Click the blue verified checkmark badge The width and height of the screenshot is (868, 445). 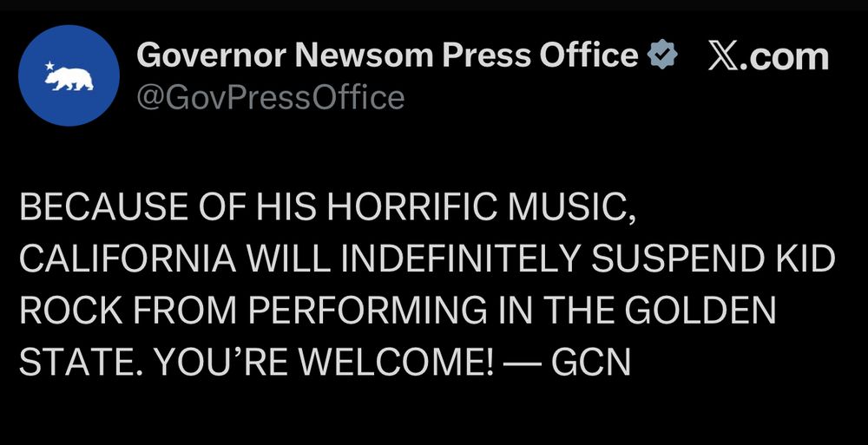(x=662, y=56)
